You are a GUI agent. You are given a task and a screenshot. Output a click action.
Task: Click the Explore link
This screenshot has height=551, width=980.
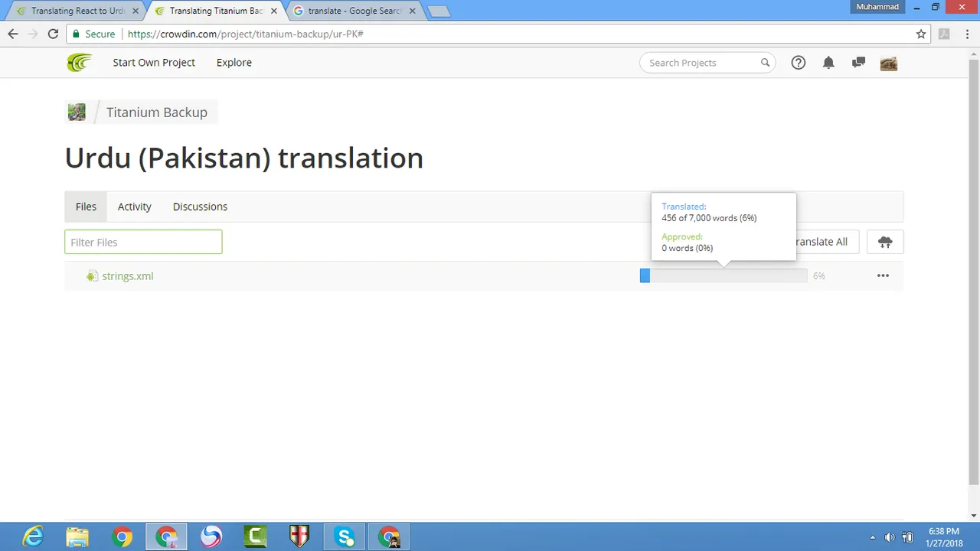click(234, 63)
